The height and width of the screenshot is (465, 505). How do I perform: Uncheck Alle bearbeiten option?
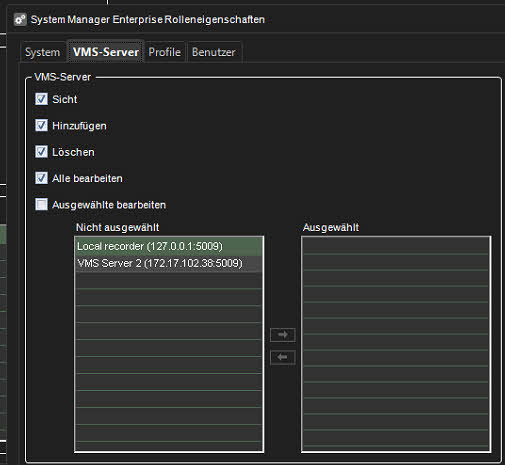pos(42,178)
